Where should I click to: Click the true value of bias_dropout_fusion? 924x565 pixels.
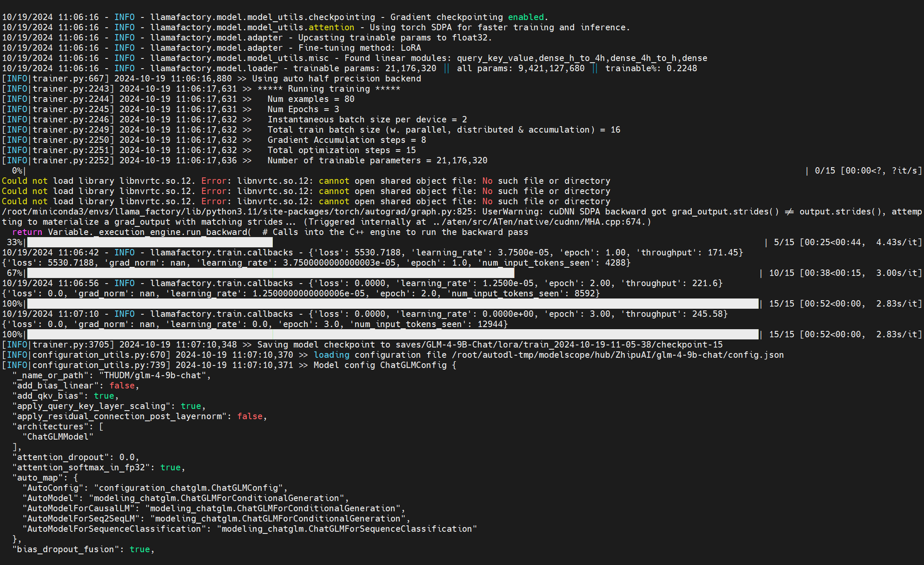coord(140,549)
